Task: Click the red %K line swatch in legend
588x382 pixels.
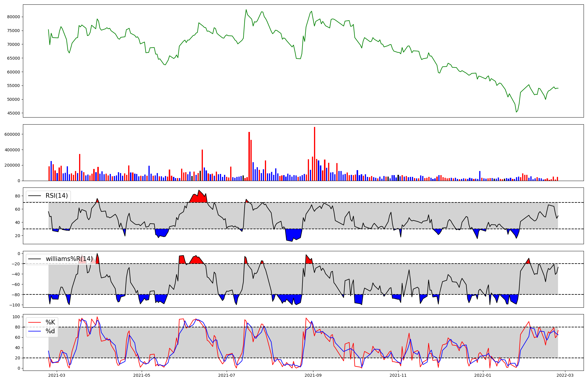Action: tap(34, 322)
